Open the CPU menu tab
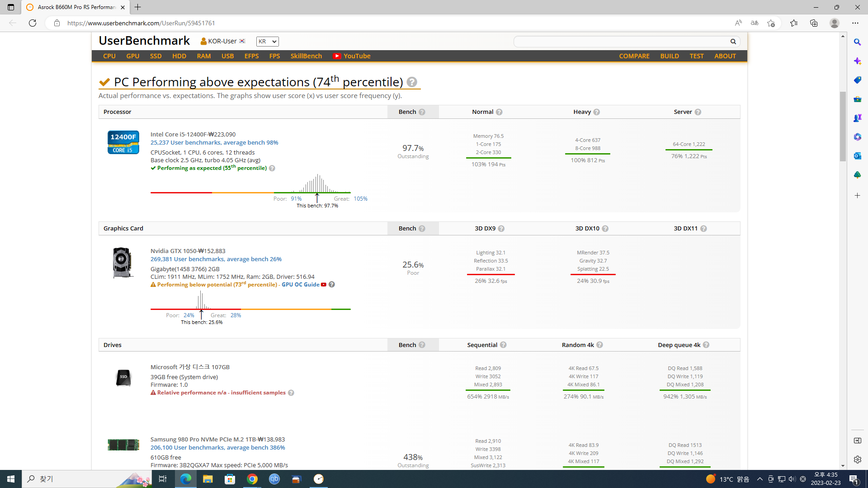Screen dimensions: 868x488 click(x=109, y=56)
